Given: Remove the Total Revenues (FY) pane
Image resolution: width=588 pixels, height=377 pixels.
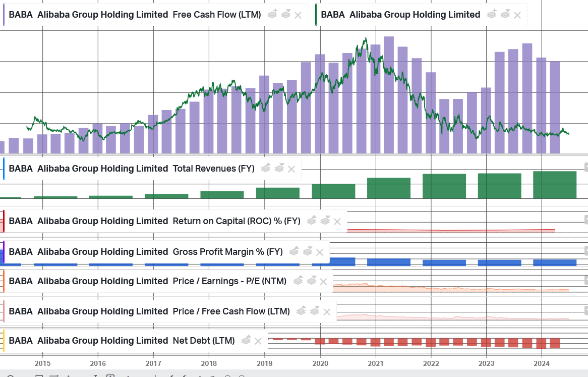Looking at the screenshot, I should coord(291,169).
